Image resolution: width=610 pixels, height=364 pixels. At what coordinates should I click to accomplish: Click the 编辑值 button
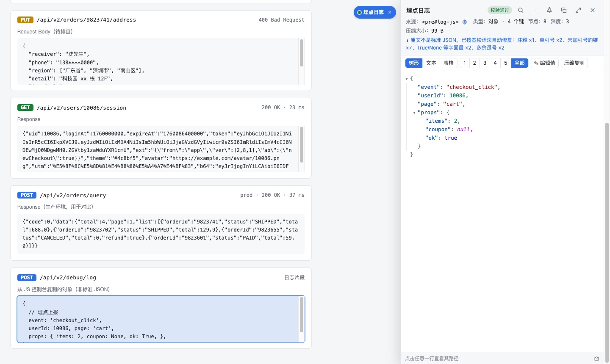coord(544,63)
